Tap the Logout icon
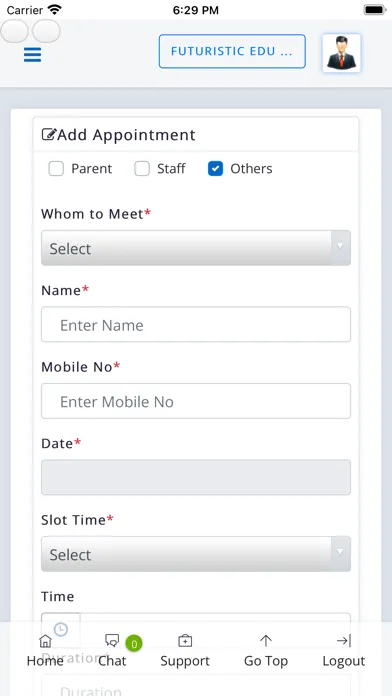 [x=344, y=641]
